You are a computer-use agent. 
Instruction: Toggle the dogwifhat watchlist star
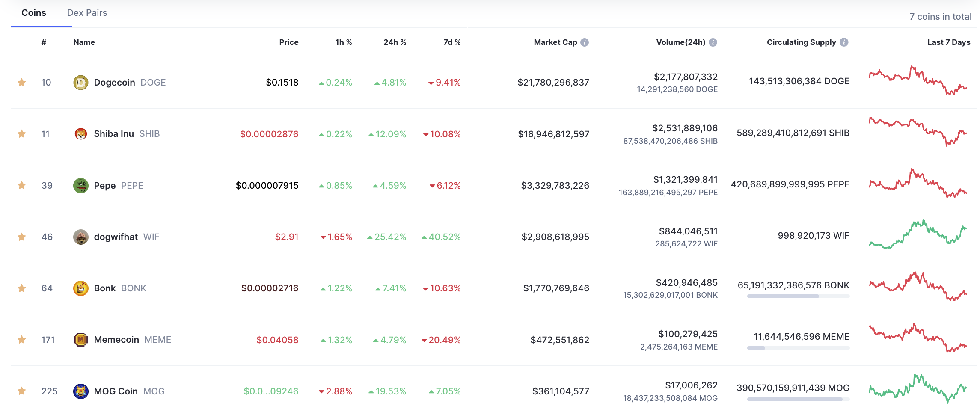point(21,237)
